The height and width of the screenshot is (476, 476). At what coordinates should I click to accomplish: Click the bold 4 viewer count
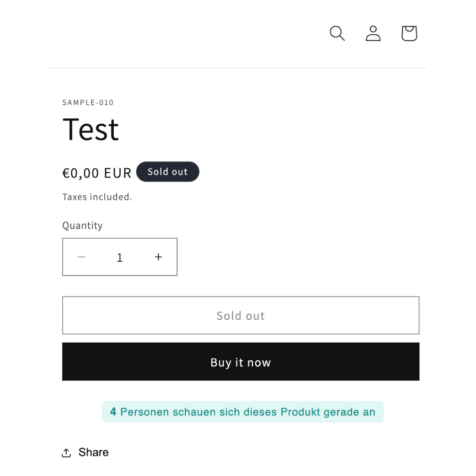tap(113, 412)
